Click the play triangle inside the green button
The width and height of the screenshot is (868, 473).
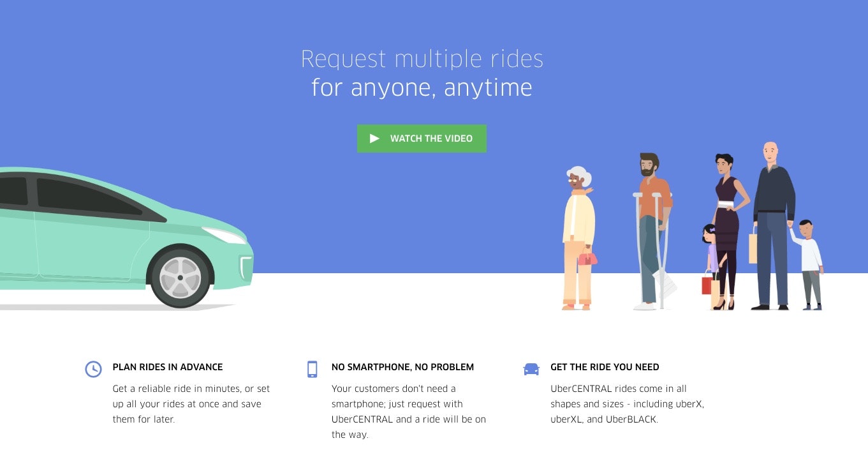tap(375, 138)
